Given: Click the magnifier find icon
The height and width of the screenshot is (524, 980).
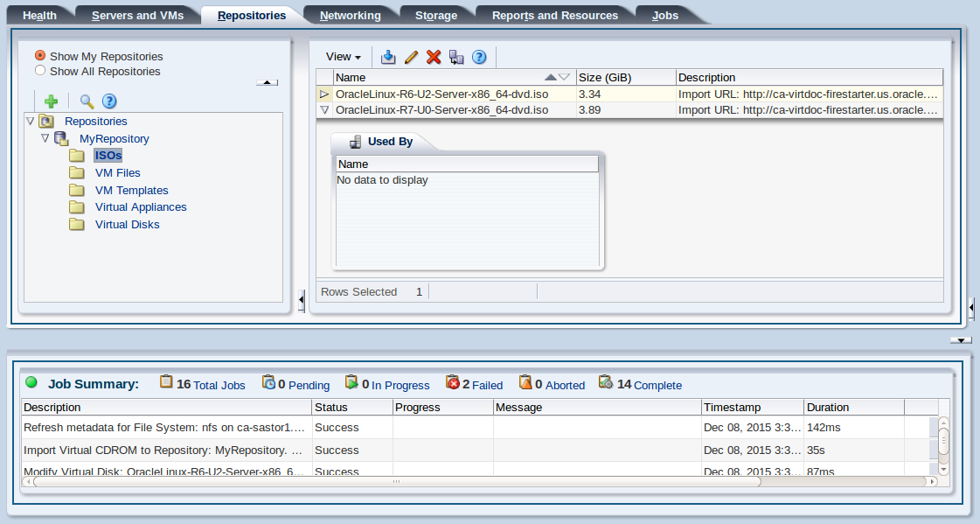Looking at the screenshot, I should 87,101.
